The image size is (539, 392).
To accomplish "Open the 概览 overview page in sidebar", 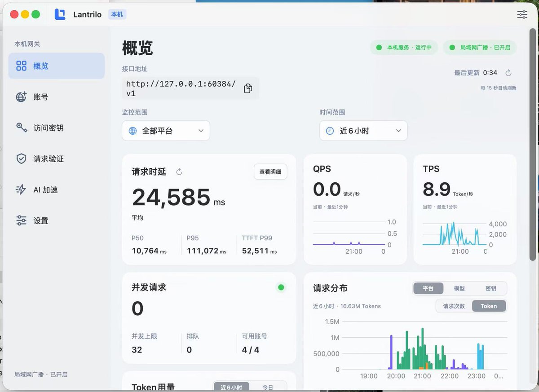I will [57, 66].
